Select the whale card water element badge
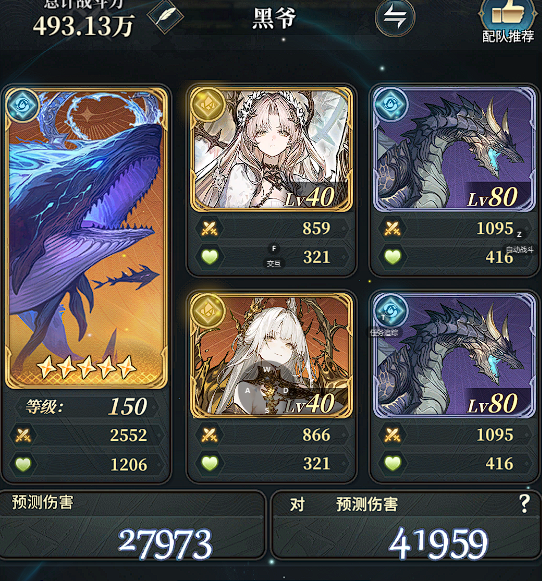 [23, 106]
